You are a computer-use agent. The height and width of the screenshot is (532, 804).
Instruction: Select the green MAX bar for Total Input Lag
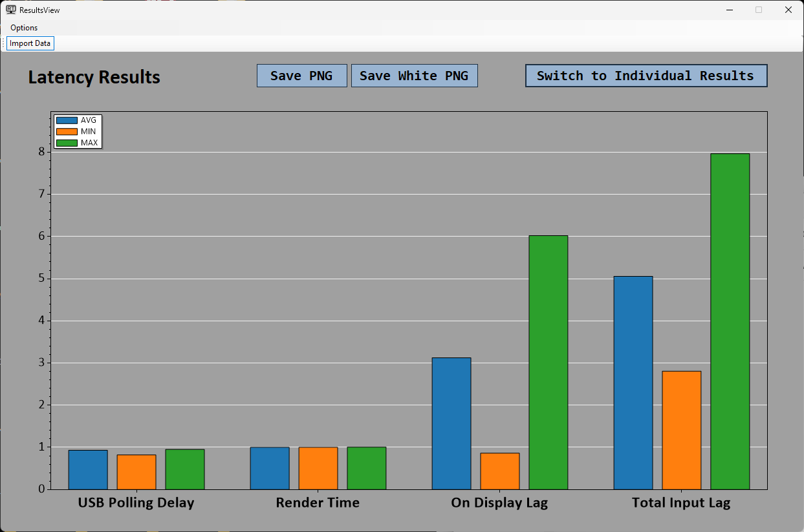(730, 321)
